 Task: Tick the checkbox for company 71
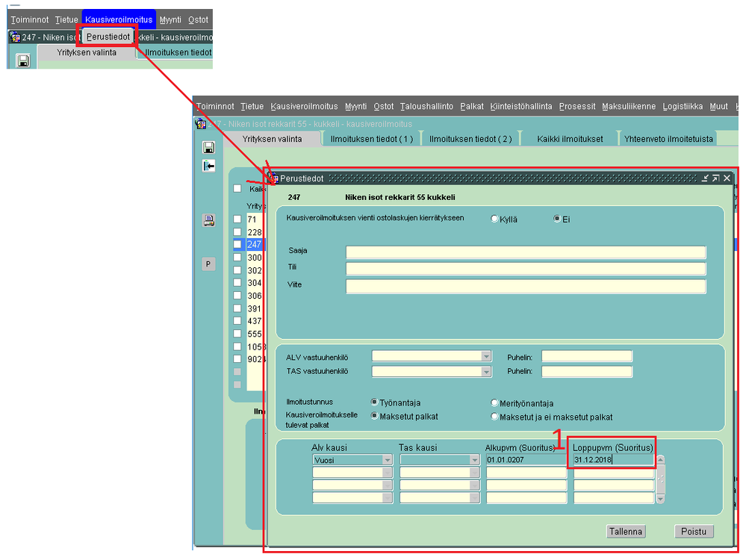237,220
